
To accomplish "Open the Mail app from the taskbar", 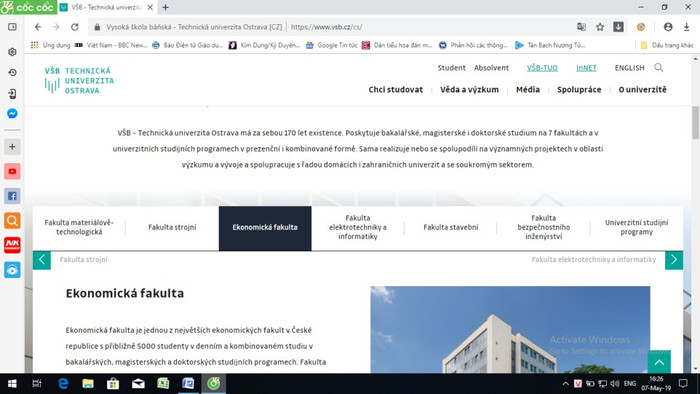I will 138,384.
